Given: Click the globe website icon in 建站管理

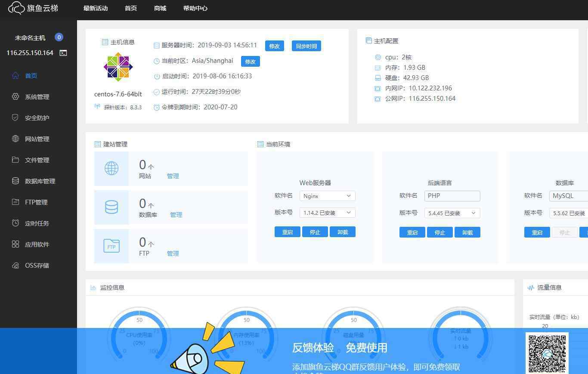Looking at the screenshot, I should coord(111,168).
